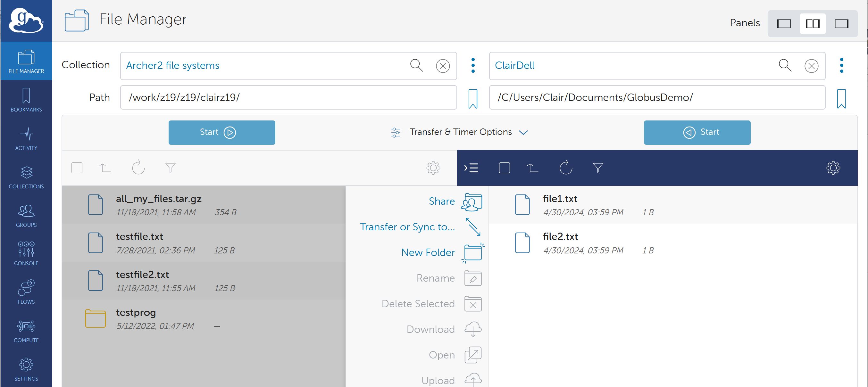Viewport: 868px width, 387px height.
Task: Clear the ClairDell collection
Action: 811,66
